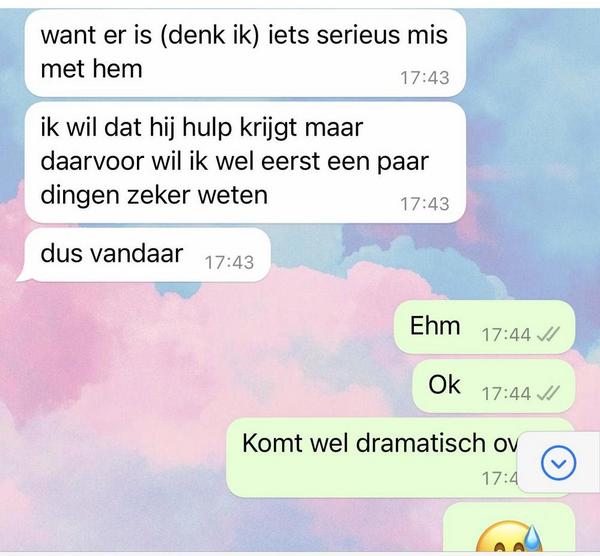Select the sent 'Ehm' message bubble

point(484,327)
